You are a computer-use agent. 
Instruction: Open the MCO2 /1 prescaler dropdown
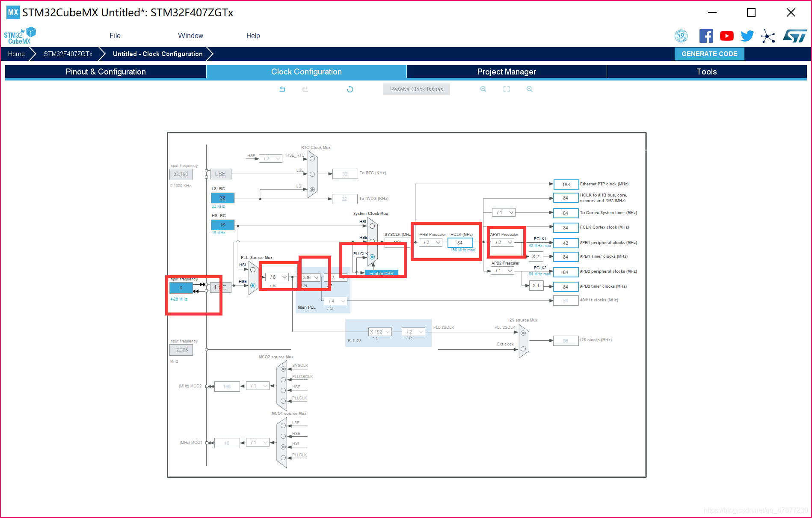click(x=258, y=386)
